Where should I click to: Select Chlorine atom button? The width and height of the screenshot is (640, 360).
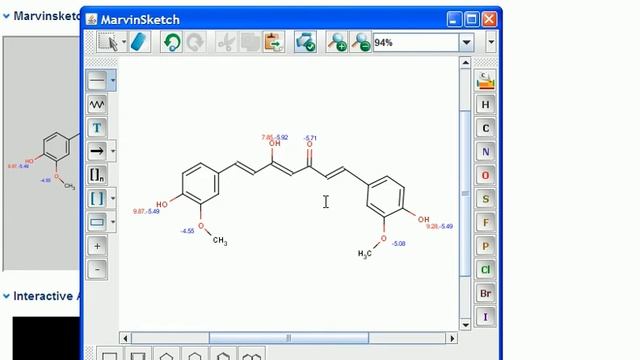point(485,270)
